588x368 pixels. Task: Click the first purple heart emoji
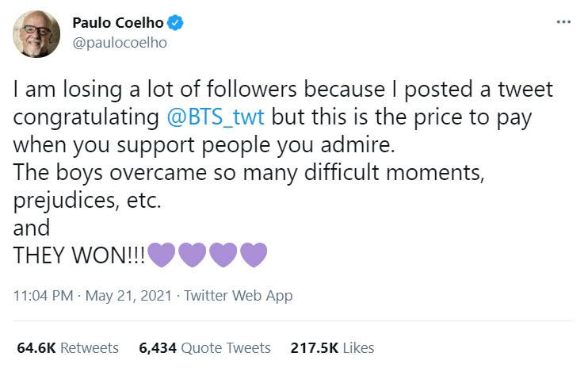coord(161,255)
